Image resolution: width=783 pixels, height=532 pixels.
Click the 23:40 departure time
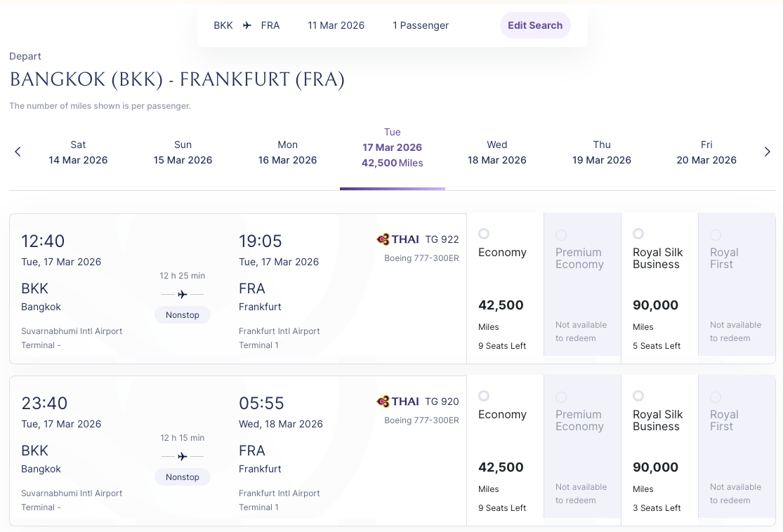click(x=44, y=404)
